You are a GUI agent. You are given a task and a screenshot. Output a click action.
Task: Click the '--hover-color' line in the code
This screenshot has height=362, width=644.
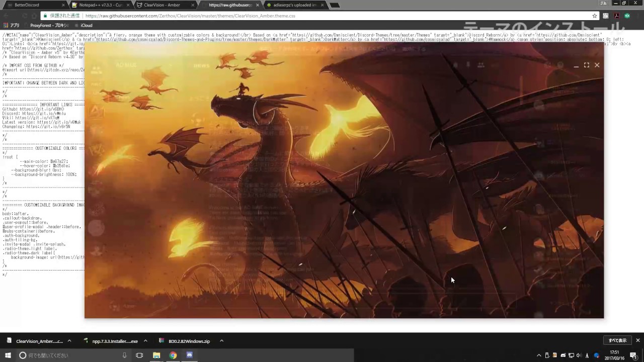point(45,165)
